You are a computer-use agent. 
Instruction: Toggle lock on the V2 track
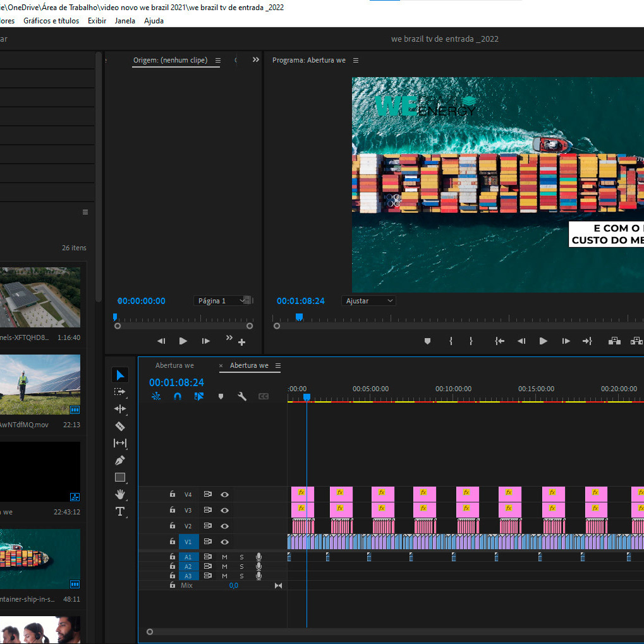point(173,526)
